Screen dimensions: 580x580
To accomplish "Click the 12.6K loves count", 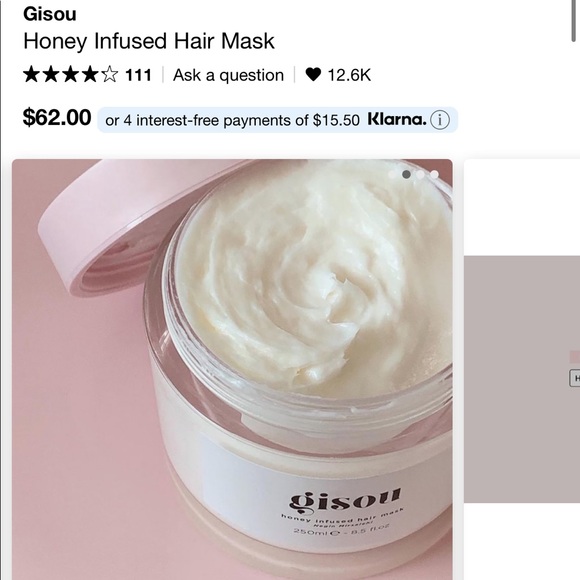I will coord(349,75).
